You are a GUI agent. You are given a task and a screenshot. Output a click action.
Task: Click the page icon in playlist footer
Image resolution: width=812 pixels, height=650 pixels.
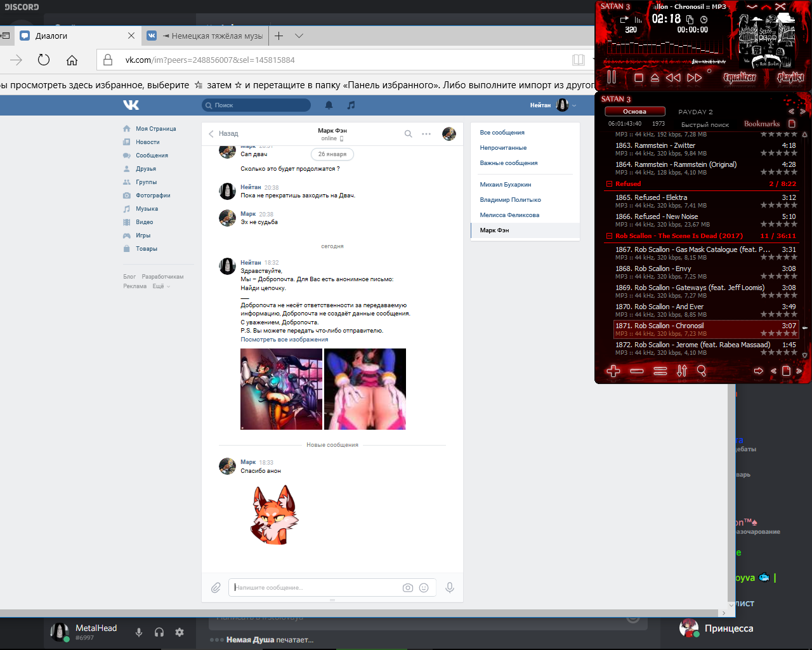point(786,371)
